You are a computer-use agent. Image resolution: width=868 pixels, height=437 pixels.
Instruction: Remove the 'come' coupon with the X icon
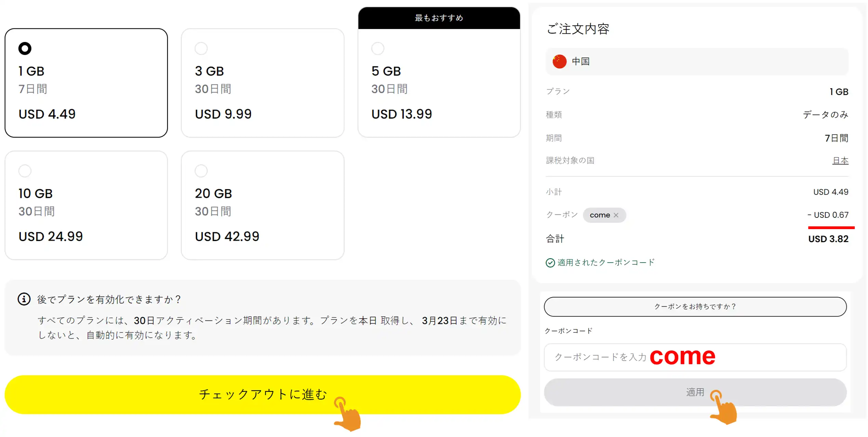616,215
